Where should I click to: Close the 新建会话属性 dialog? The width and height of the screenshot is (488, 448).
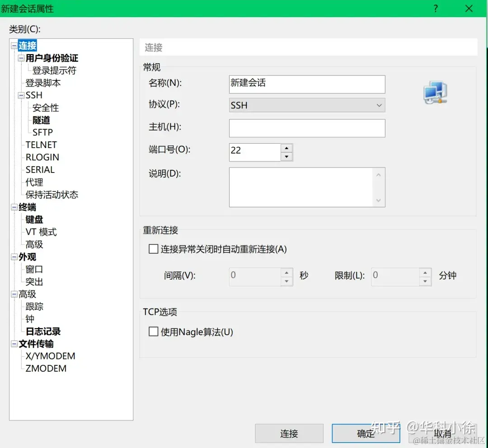pyautogui.click(x=469, y=9)
